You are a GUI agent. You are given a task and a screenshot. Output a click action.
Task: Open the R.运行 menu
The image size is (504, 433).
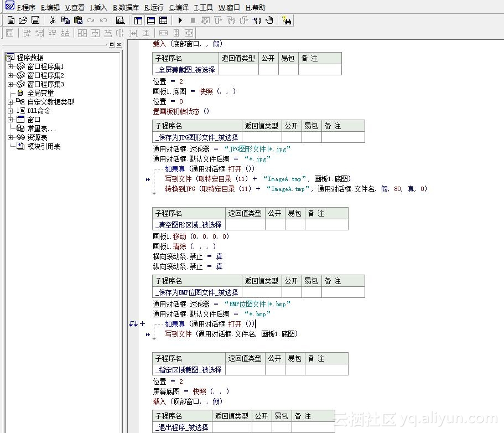154,7
